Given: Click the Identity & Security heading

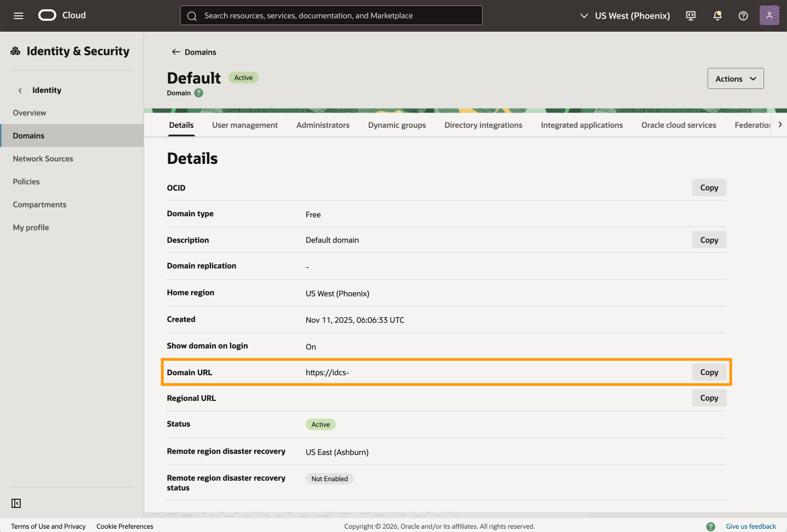Looking at the screenshot, I should [78, 51].
